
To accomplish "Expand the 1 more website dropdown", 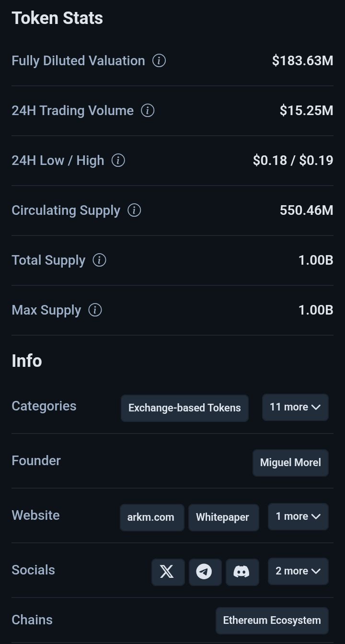I will point(298,516).
